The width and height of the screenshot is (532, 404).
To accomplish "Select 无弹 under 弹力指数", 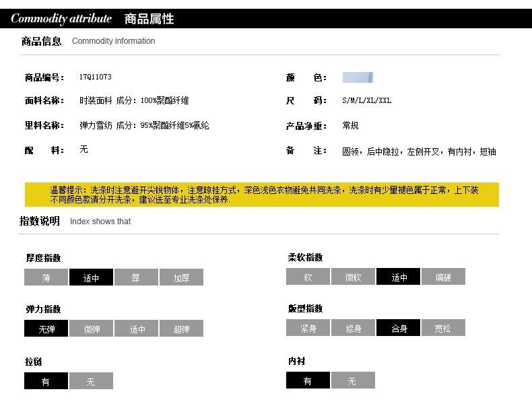I will [x=46, y=329].
